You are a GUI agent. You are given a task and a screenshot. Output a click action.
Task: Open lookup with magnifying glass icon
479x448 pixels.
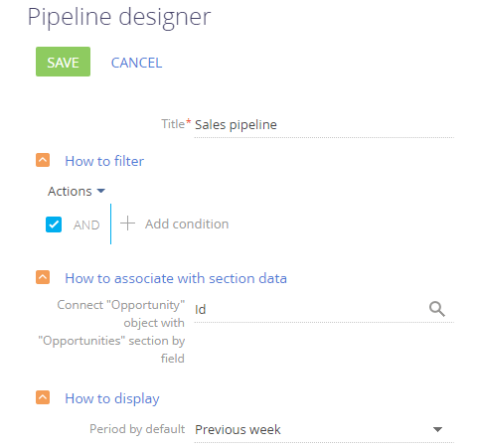(x=437, y=309)
